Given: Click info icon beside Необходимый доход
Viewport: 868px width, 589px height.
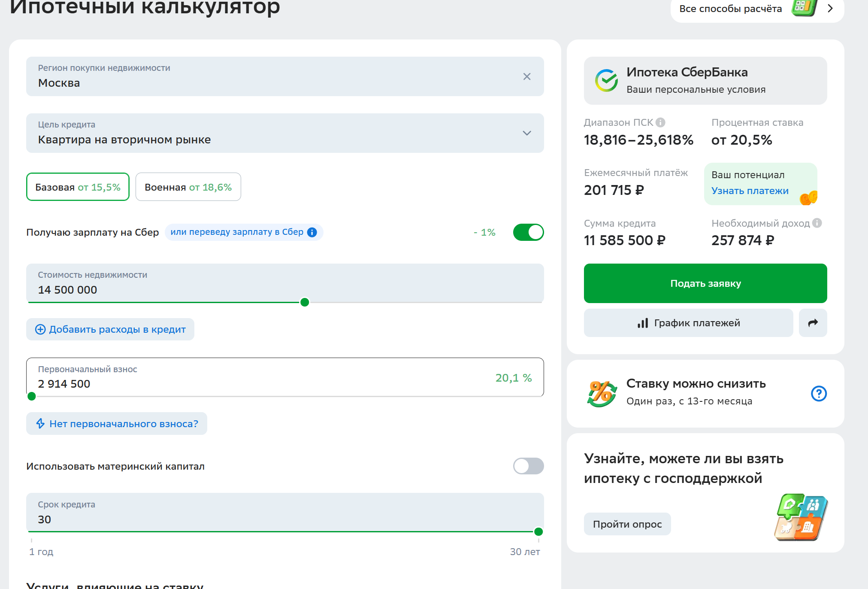Looking at the screenshot, I should click(x=817, y=223).
